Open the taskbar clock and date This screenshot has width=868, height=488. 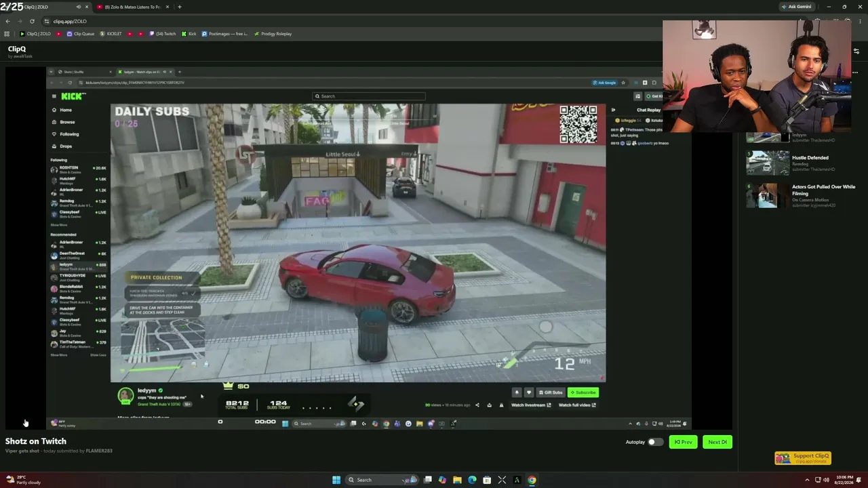tap(845, 480)
